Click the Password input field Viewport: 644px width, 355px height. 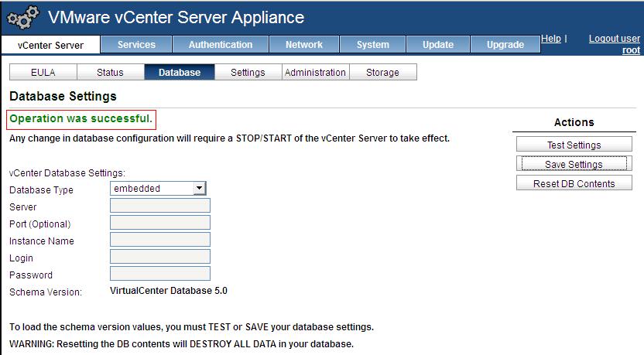(160, 274)
